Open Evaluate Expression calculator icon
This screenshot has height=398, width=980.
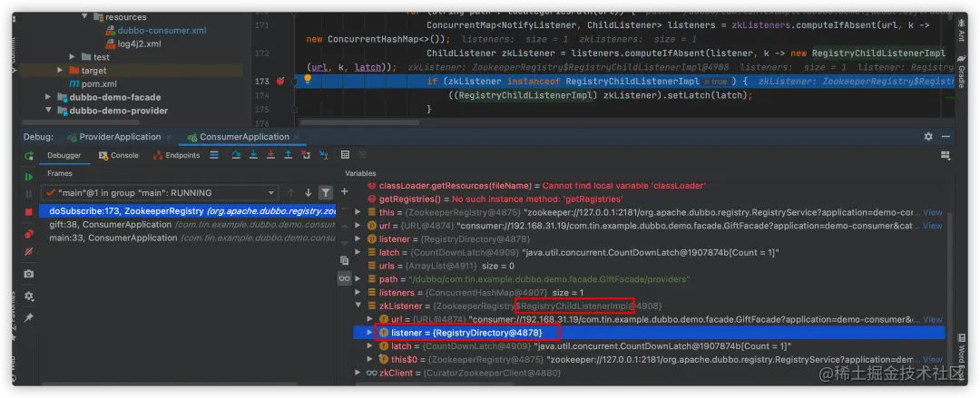tap(345, 155)
